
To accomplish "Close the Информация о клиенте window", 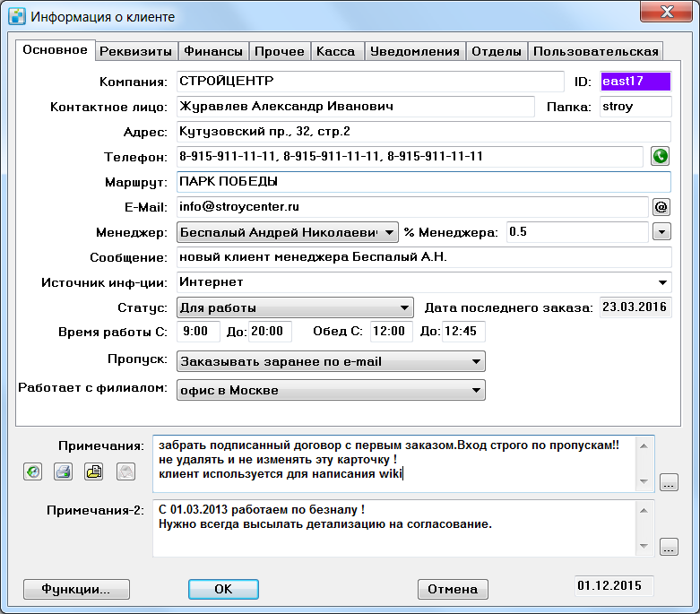I will click(x=666, y=12).
